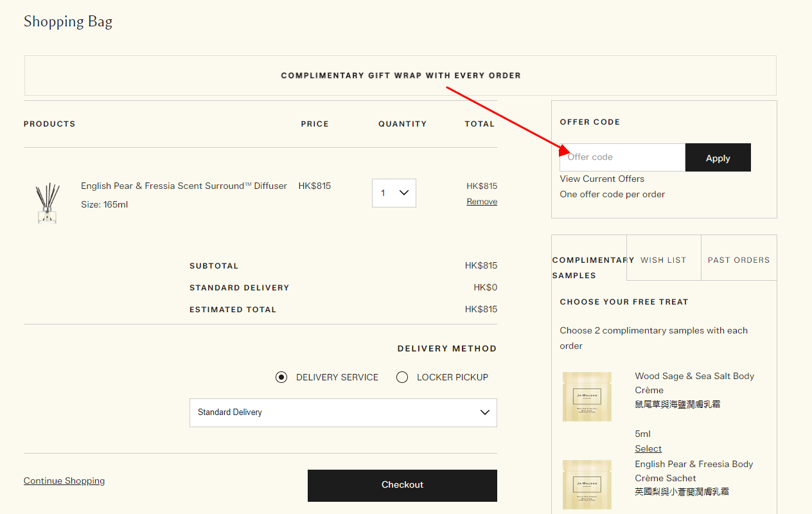Screen dimensions: 812x514
Task: Click the complimentary gift wrap banner
Action: coord(400,75)
